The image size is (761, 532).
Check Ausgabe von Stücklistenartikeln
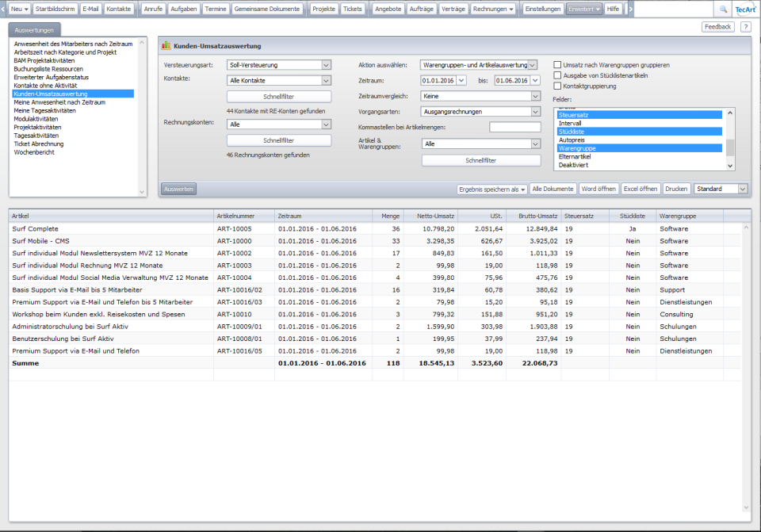click(558, 75)
